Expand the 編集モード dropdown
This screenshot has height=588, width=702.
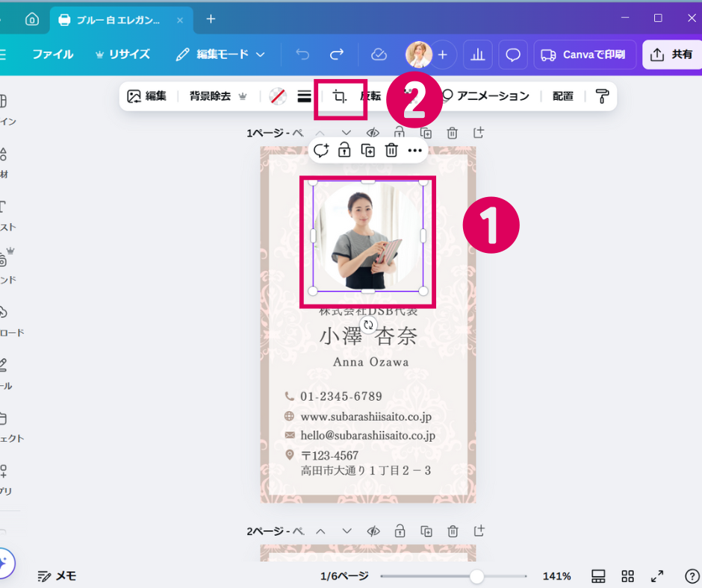click(221, 54)
